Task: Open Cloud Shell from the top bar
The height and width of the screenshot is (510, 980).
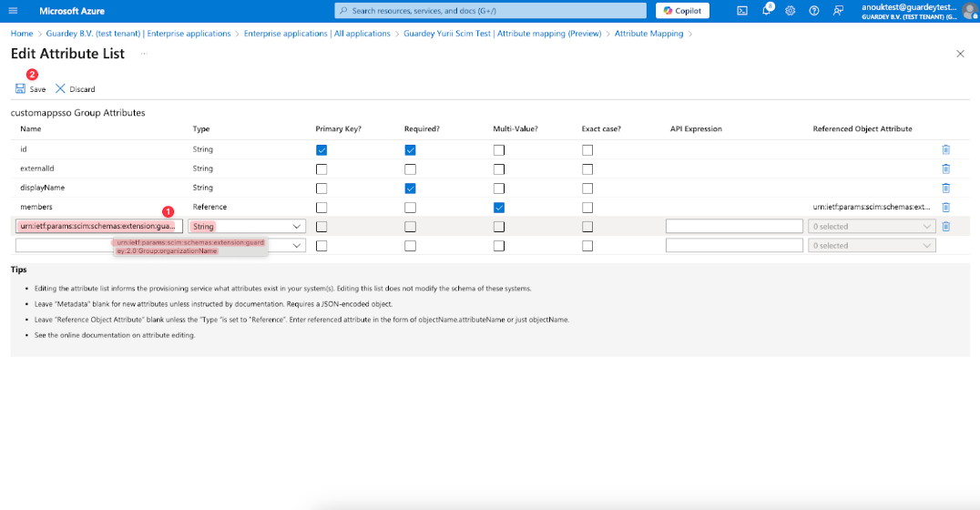Action: pos(742,11)
